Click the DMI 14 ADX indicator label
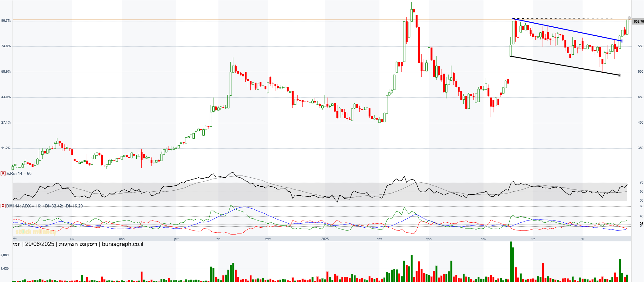 tap(44, 206)
